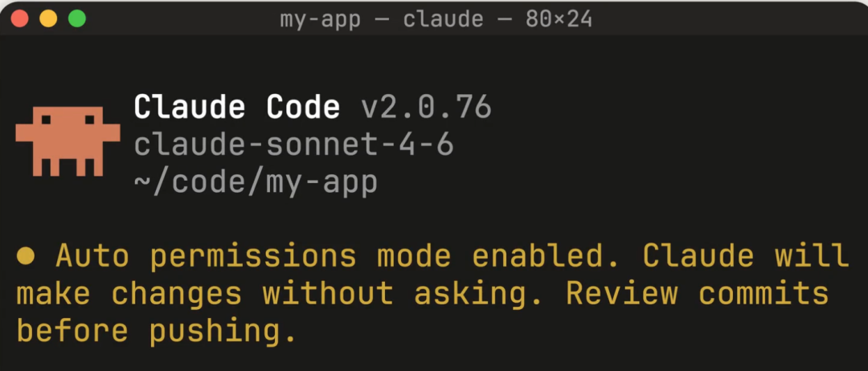Click the word "permissions" in the warning
Image resolution: width=868 pixels, height=371 pixels.
254,256
